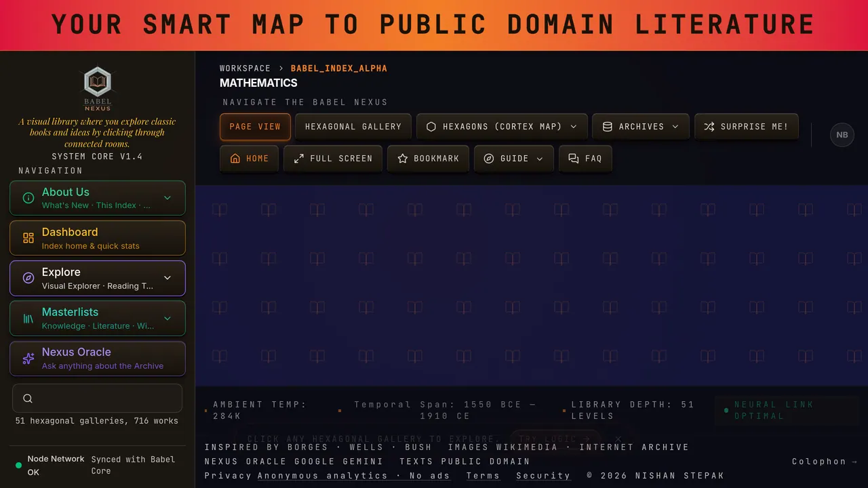Click the hexagon icon on Cortex Map button

point(431,127)
